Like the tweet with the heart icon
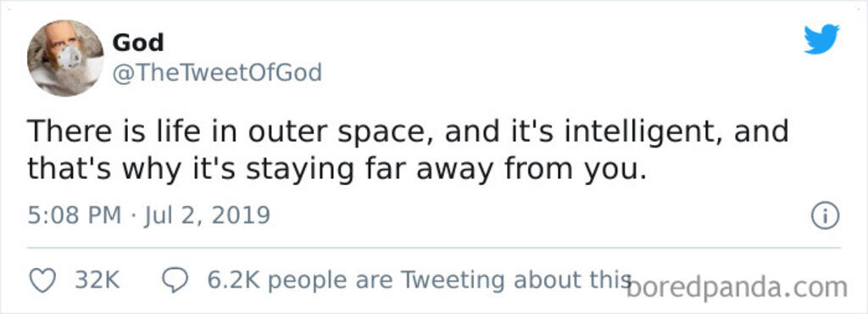The height and width of the screenshot is (314, 868). 42,281
